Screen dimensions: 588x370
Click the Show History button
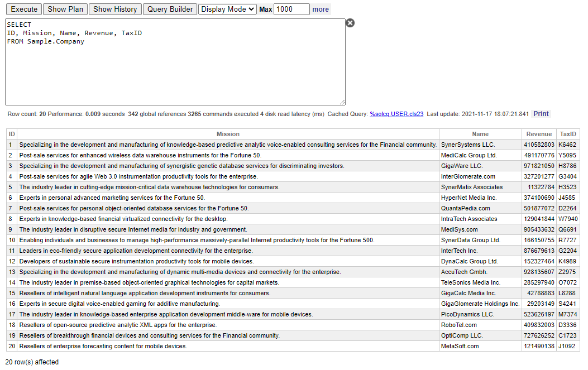(115, 9)
